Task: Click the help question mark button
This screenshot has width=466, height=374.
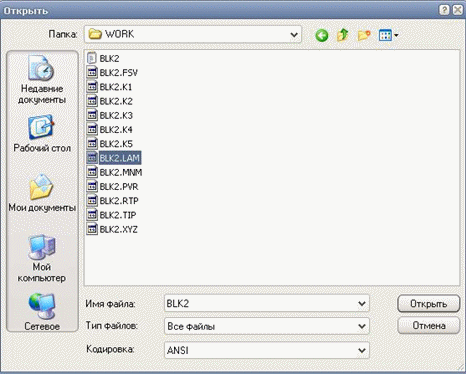Action: click(444, 10)
